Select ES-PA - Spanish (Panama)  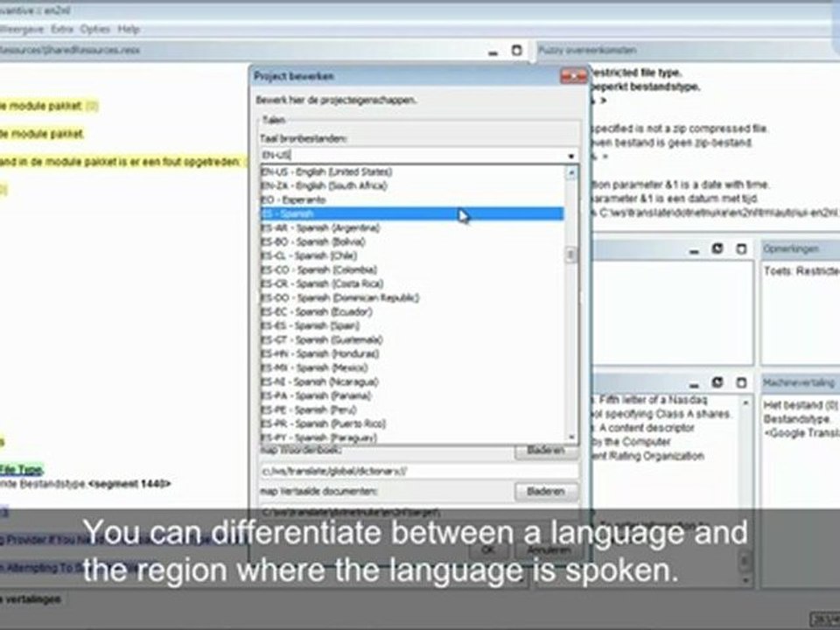click(411, 395)
